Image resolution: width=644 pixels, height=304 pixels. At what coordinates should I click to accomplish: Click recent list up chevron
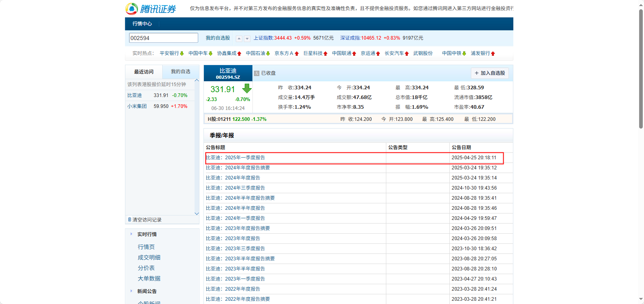197,80
